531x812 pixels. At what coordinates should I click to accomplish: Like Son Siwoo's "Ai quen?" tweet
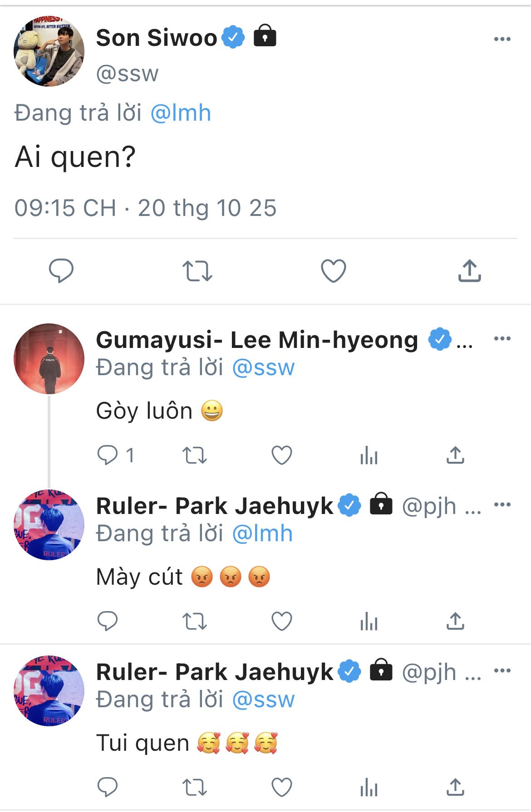(x=333, y=271)
